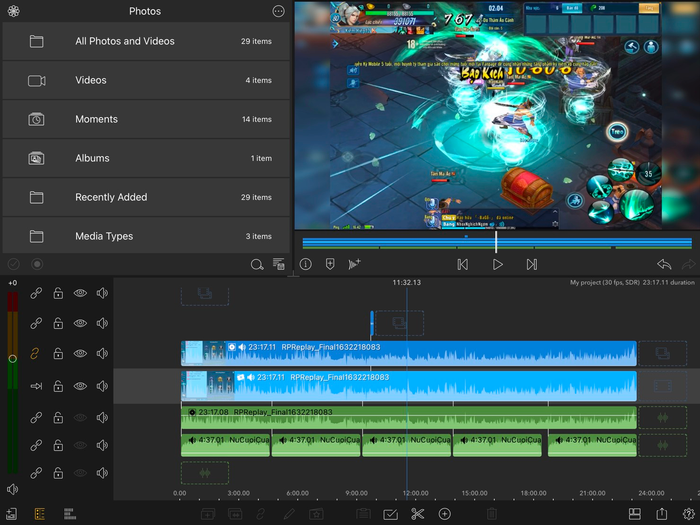700x525 pixels.
Task: Jump to the previous edit point
Action: 463,265
